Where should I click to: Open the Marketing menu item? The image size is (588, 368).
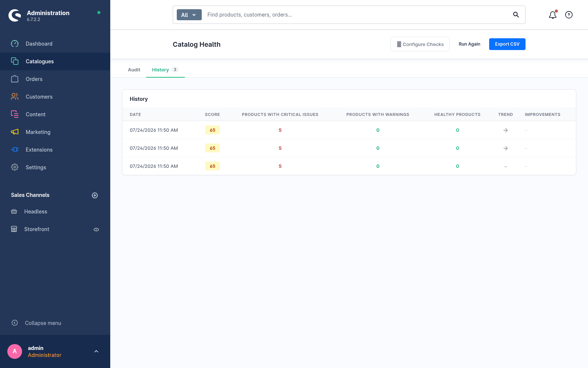(55, 132)
